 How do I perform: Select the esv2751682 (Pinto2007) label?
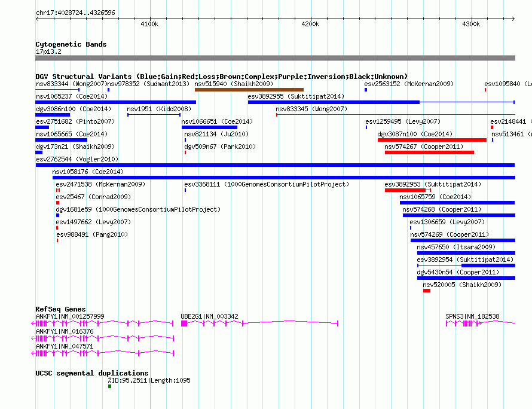click(75, 121)
